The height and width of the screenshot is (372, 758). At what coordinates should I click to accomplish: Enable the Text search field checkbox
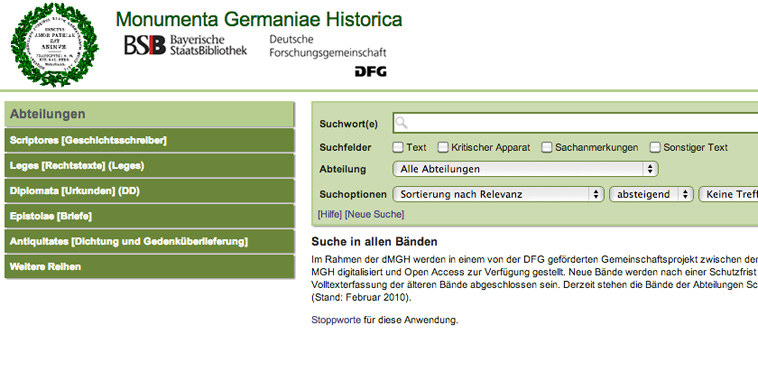[x=397, y=147]
